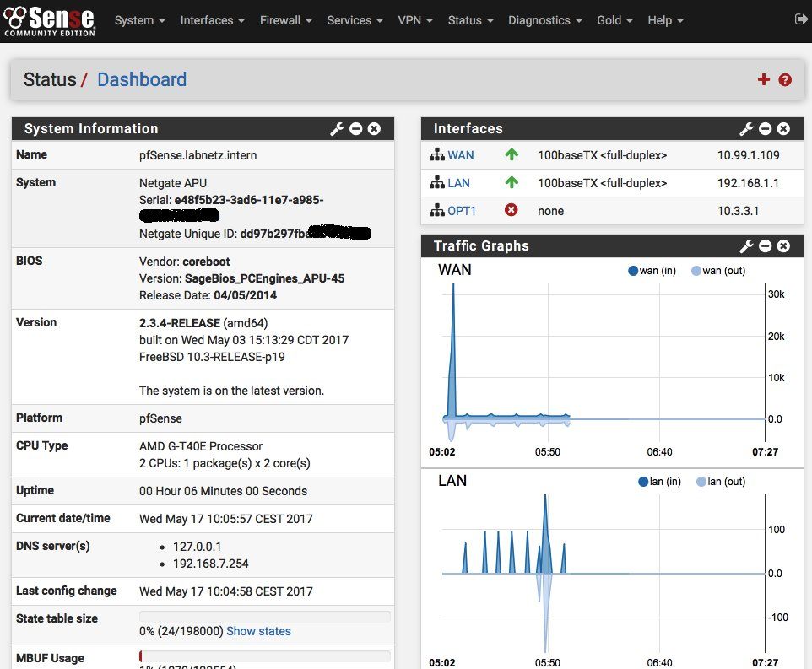Close the System Information widget
Screen dimensions: 812x669
(374, 129)
